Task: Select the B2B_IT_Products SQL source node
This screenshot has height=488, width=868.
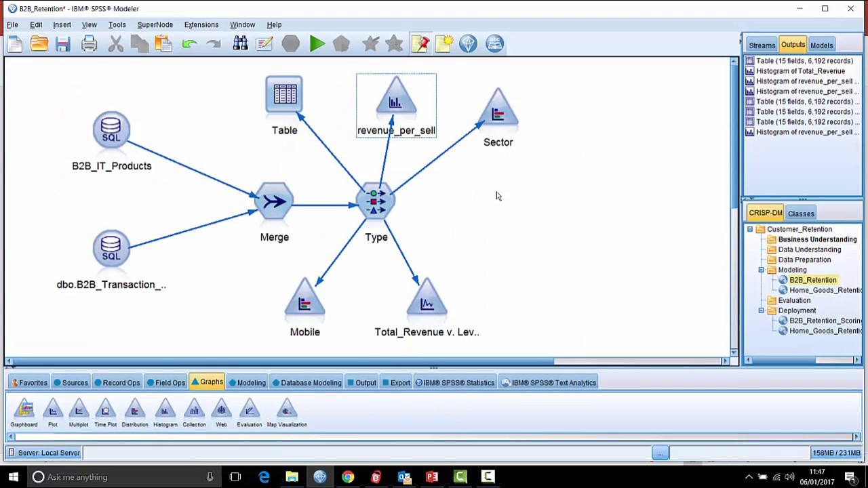Action: pos(111,130)
